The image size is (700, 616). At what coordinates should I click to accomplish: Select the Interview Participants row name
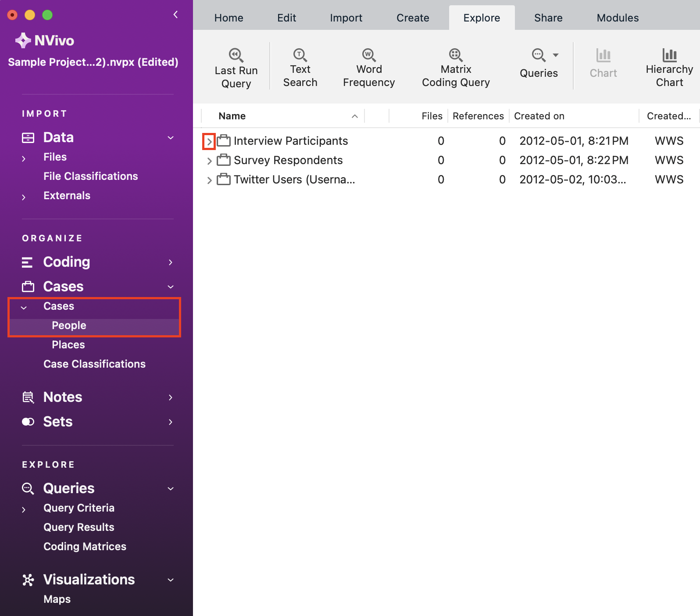coord(291,140)
